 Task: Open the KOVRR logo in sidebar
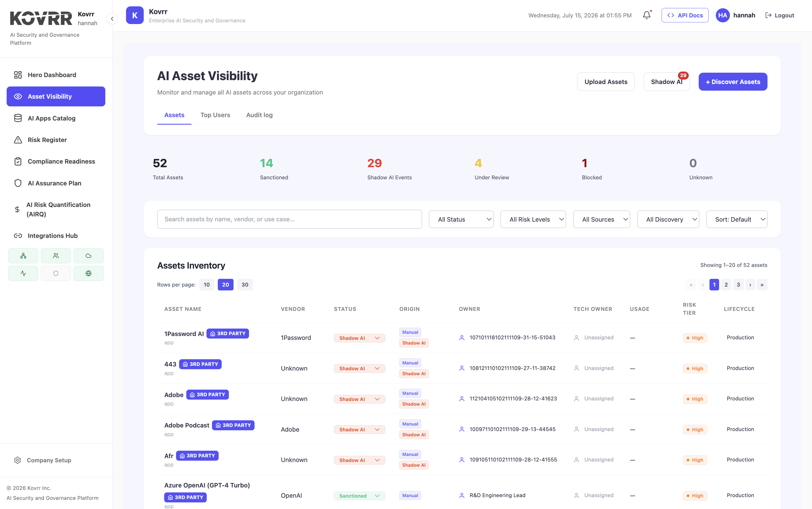pos(41,18)
